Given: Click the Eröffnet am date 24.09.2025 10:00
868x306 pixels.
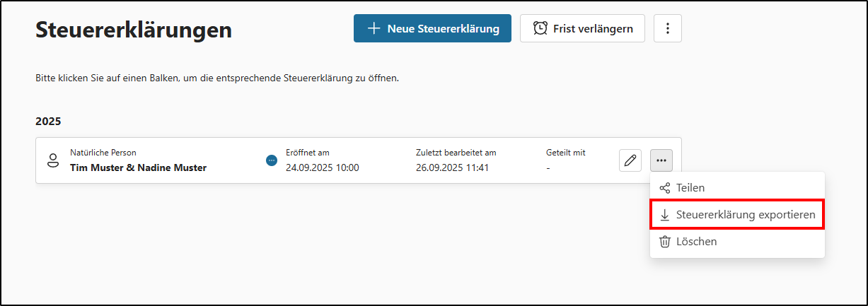Looking at the screenshot, I should click(x=322, y=168).
